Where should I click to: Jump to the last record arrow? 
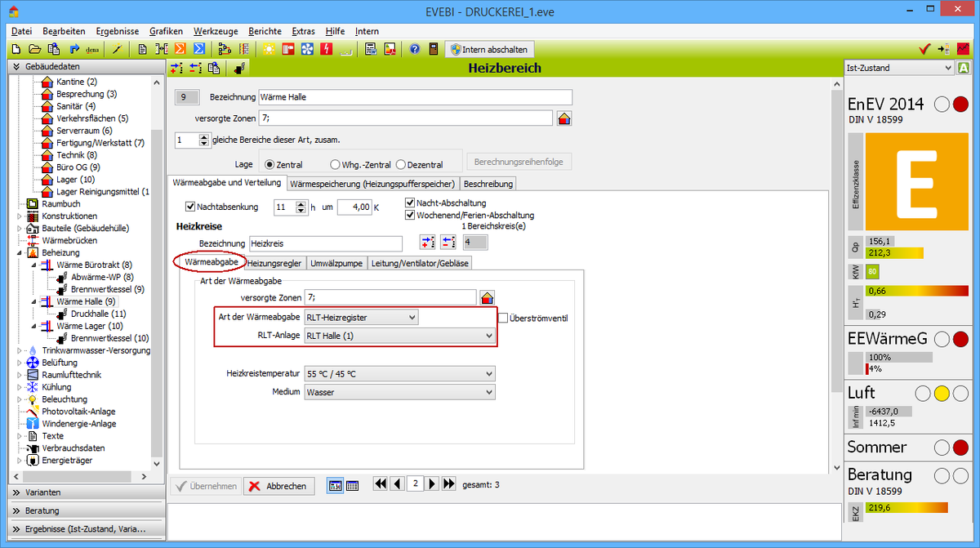(x=448, y=484)
